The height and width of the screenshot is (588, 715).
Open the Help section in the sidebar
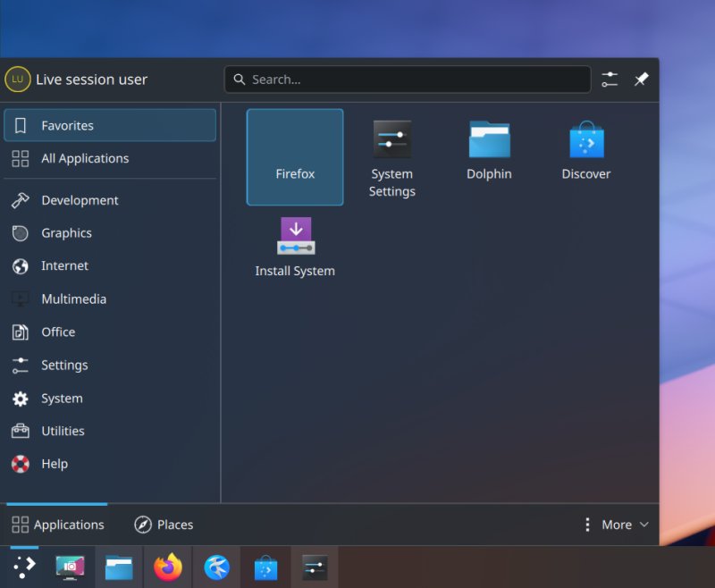[54, 464]
